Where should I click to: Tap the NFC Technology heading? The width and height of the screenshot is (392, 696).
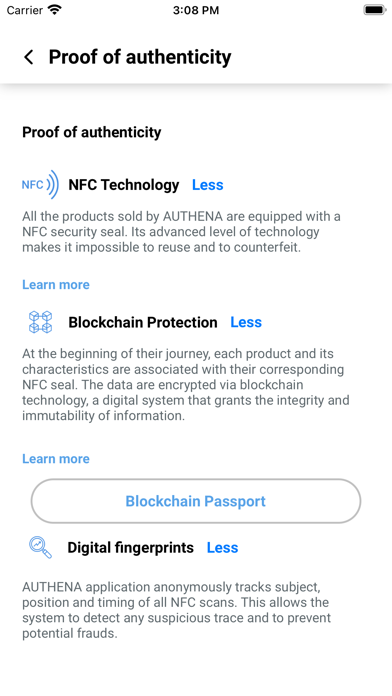point(124,185)
